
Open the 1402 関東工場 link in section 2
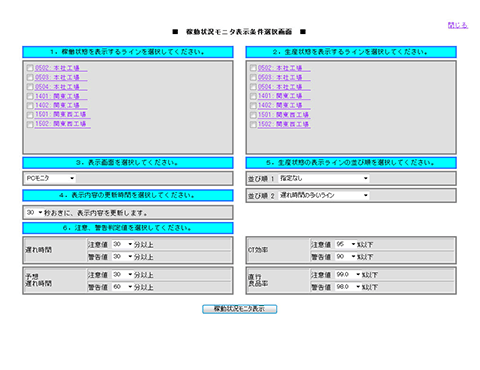pos(284,106)
